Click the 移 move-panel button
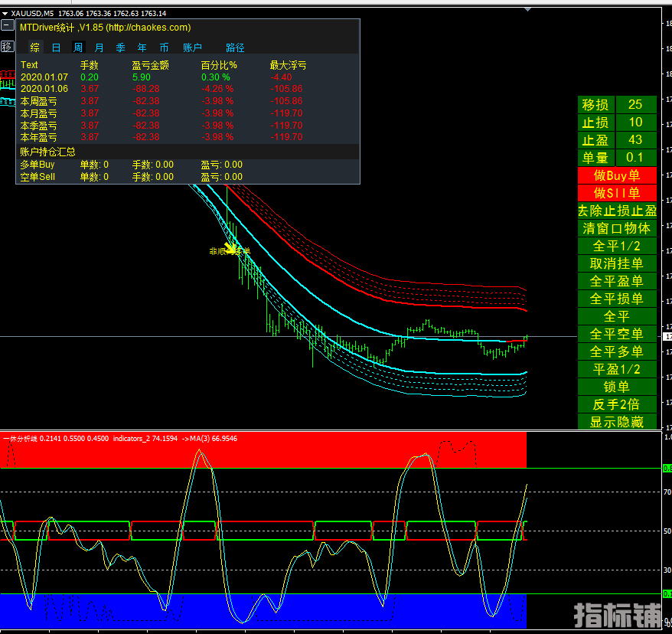 click(x=7, y=46)
